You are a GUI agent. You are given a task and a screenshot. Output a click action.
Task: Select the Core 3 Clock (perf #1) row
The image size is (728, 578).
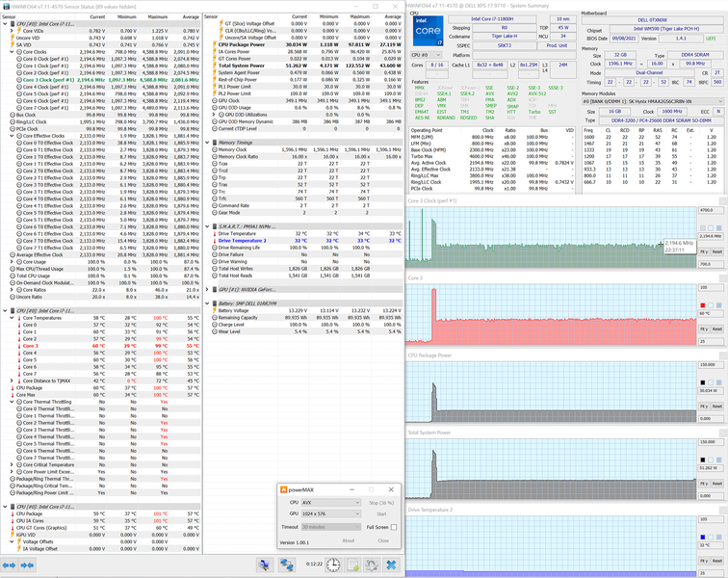101,80
